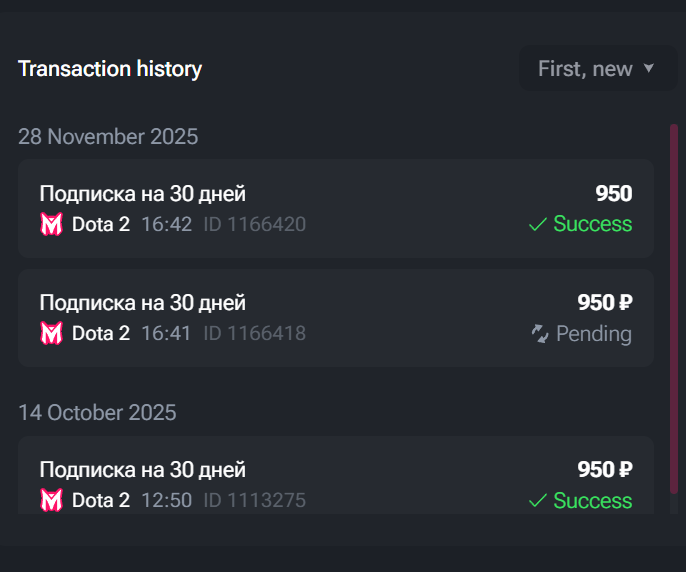Open the 16:42 subscription transaction card
The width and height of the screenshot is (686, 572).
pos(335,208)
